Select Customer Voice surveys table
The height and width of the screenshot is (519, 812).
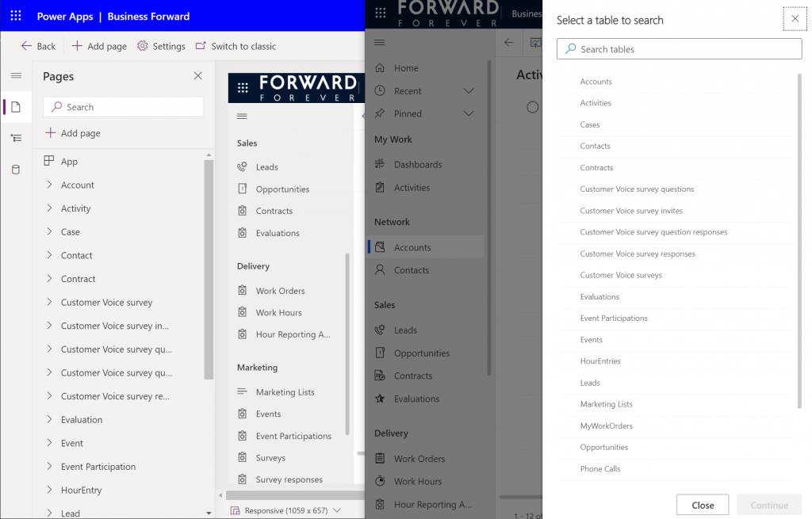pyautogui.click(x=676, y=275)
